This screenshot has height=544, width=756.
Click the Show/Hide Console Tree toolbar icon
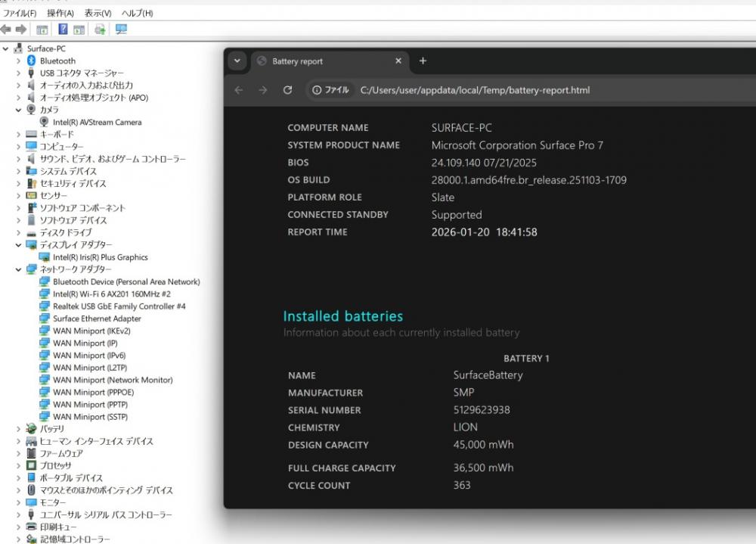coord(42,30)
